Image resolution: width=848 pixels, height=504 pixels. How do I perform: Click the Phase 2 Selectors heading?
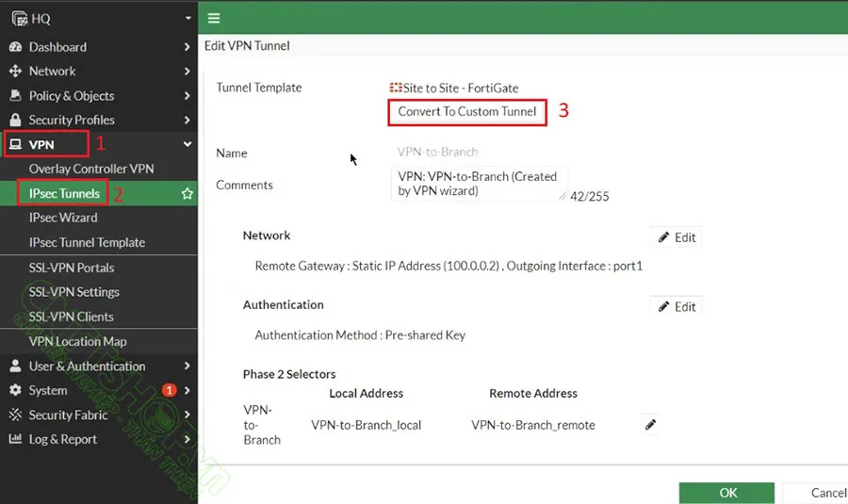pyautogui.click(x=289, y=374)
